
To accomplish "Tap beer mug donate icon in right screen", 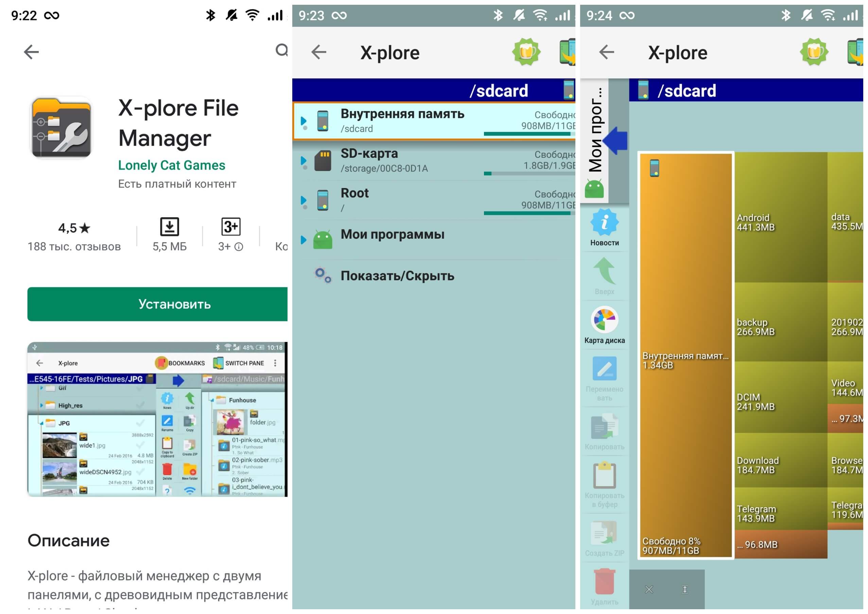I will pos(814,52).
